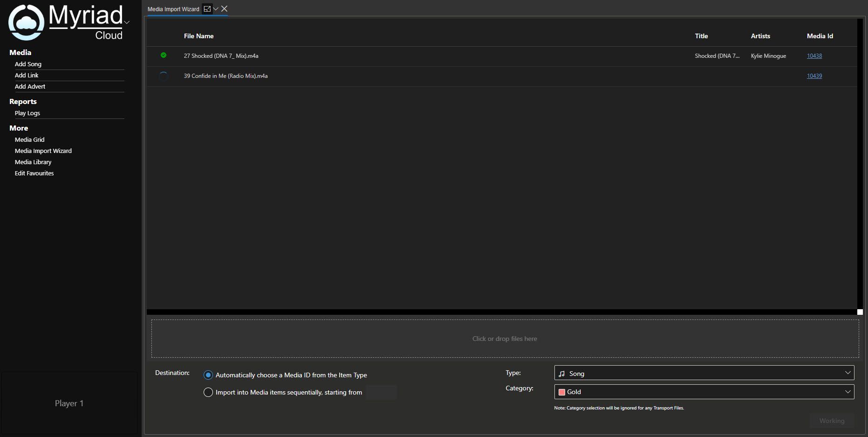This screenshot has width=868, height=437.
Task: Expand the Media Import Wizard tab chevron
Action: pos(215,8)
